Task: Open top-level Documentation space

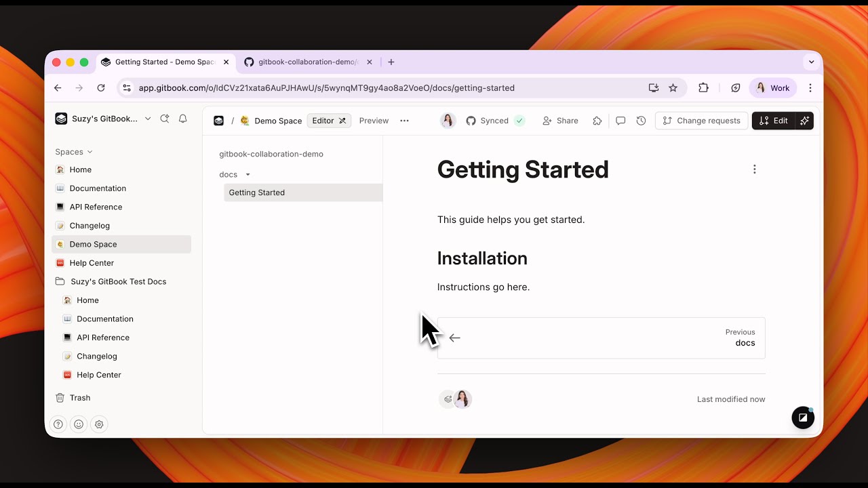Action: point(121,188)
